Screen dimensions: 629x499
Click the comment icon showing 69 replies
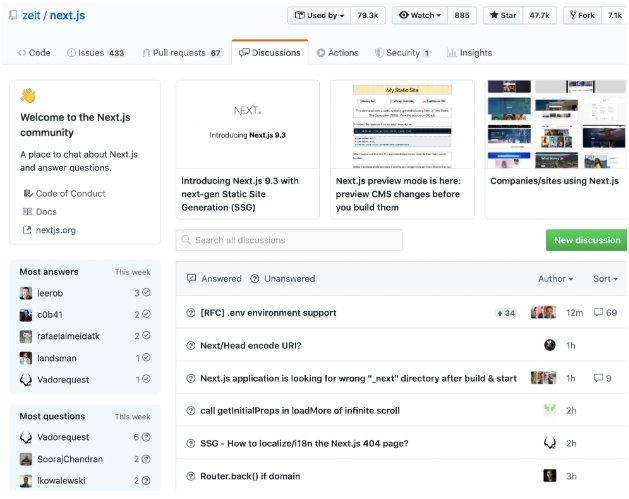tap(598, 313)
